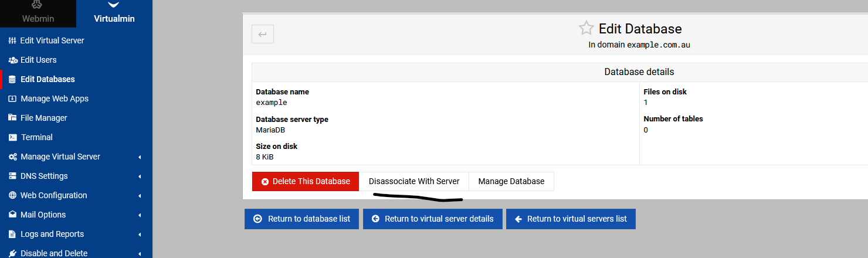
Task: Click the Edit Databases stack icon
Action: coord(12,79)
